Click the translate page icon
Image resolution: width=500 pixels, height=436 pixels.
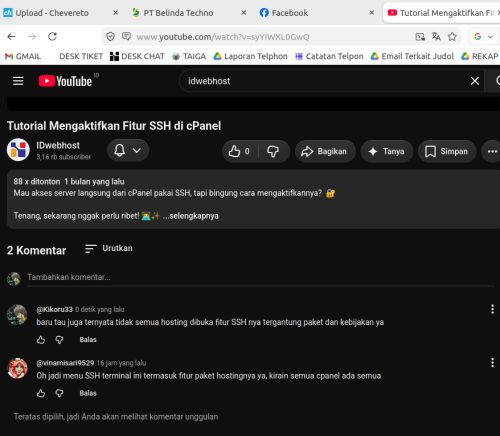pos(436,36)
